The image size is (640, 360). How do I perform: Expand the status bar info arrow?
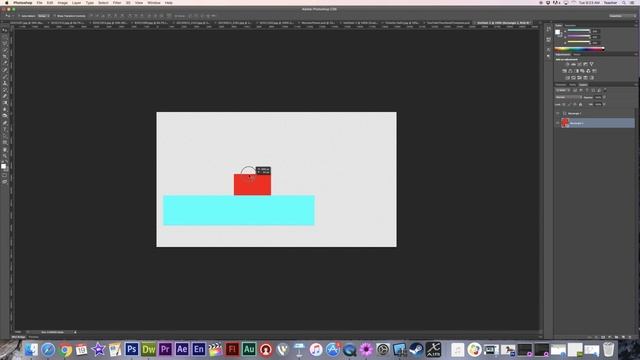point(75,332)
